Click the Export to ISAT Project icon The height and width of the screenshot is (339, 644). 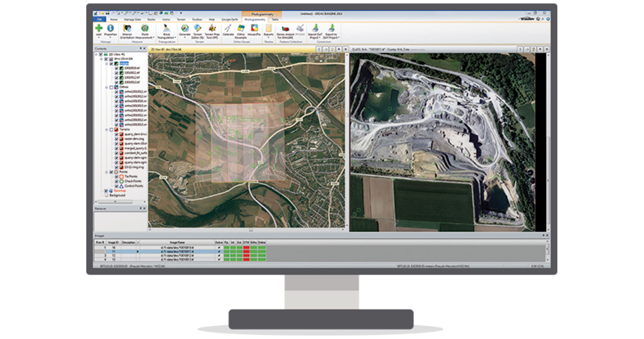pyautogui.click(x=331, y=28)
